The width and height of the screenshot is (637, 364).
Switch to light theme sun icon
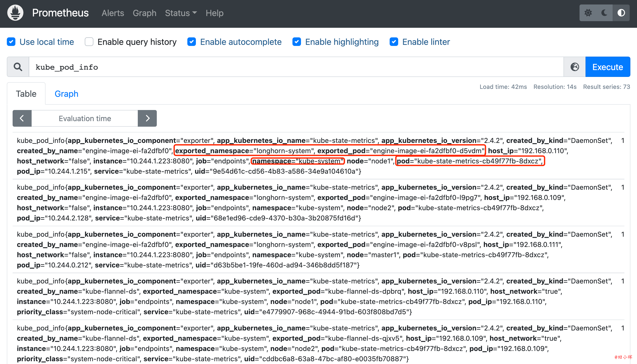[x=588, y=13]
